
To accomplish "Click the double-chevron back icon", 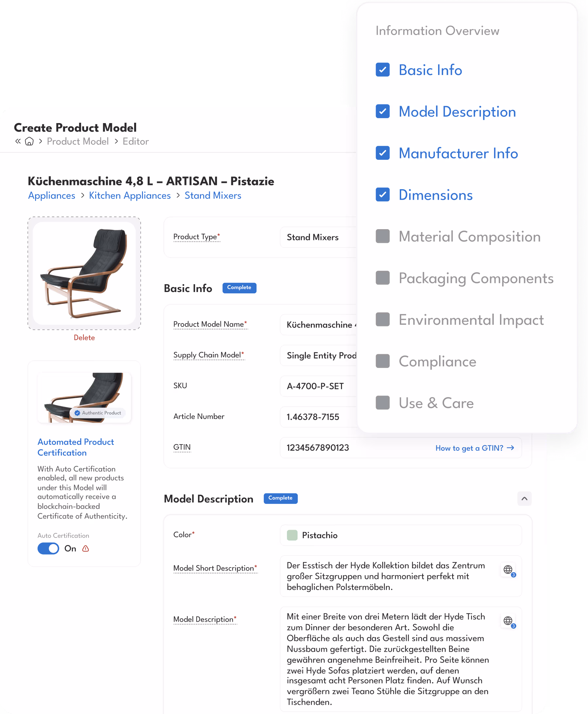I will coord(18,141).
